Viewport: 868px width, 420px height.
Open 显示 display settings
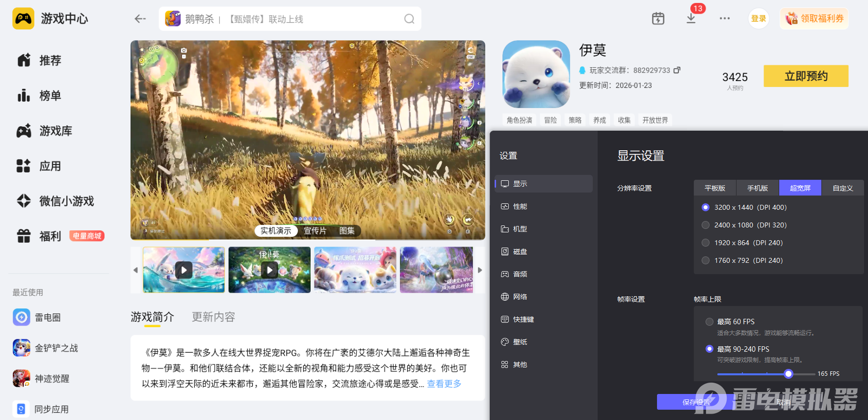click(x=544, y=184)
